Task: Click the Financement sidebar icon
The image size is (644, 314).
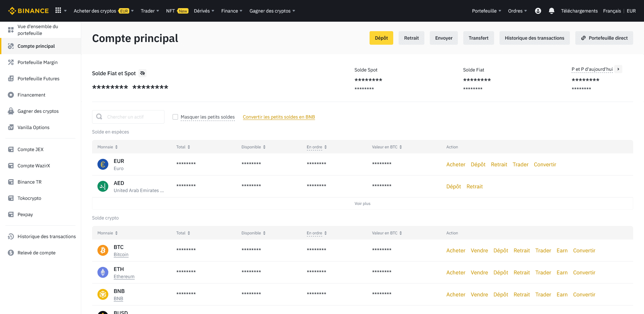Action: coord(11,95)
